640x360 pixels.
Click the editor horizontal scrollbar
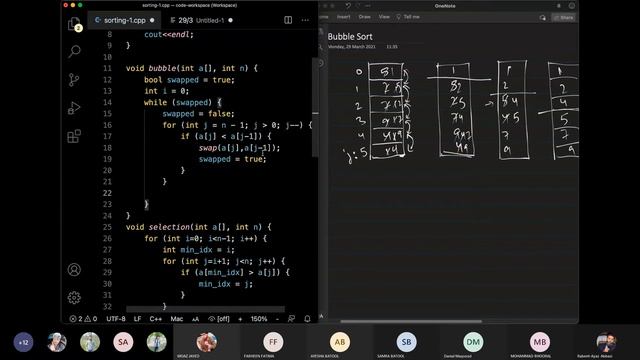pos(205,309)
